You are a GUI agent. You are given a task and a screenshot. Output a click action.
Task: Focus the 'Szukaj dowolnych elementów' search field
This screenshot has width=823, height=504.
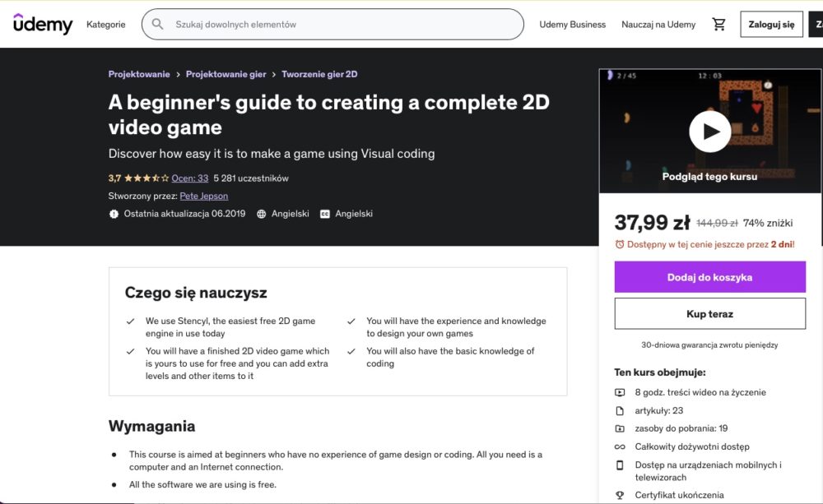332,24
